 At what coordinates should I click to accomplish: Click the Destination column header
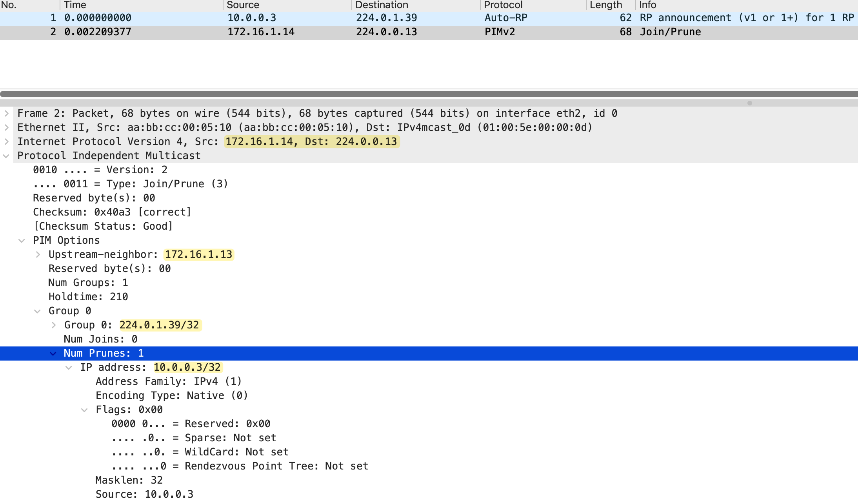click(382, 5)
